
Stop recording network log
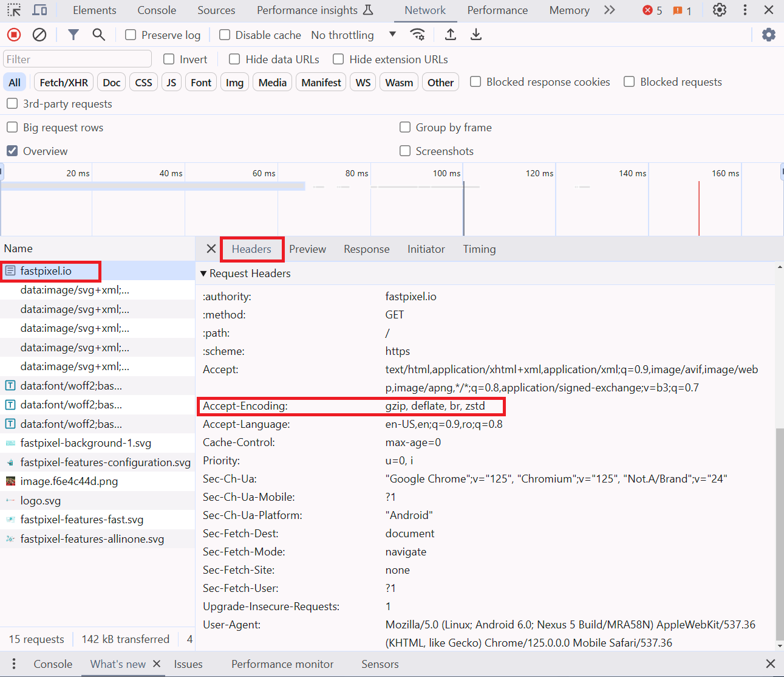tap(13, 35)
